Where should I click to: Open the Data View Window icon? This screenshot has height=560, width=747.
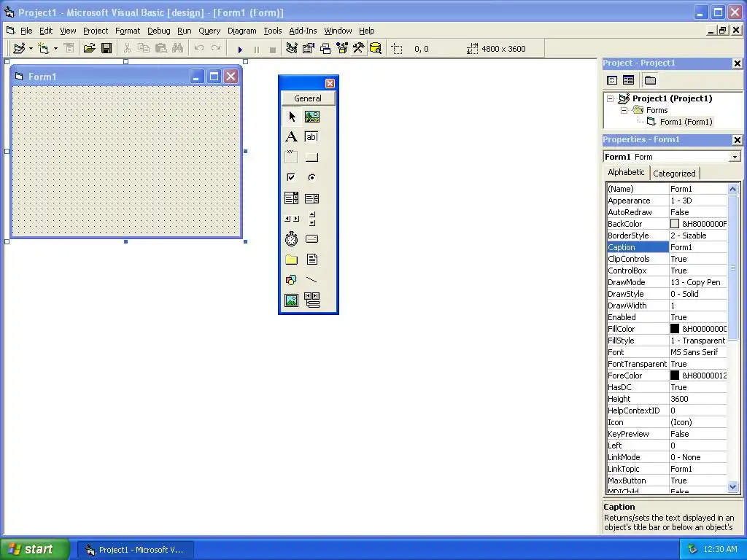(376, 48)
